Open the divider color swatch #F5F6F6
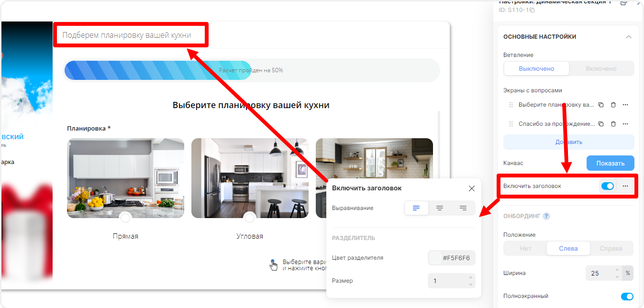Image resolution: width=644 pixels, height=308 pixels. [435, 258]
